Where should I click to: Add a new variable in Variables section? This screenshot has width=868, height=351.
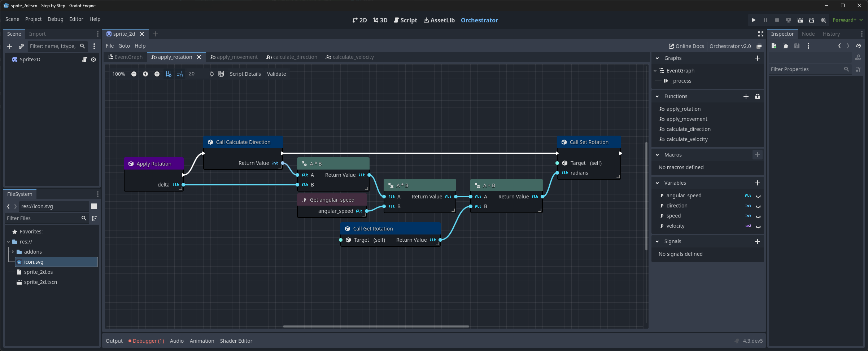pos(758,183)
